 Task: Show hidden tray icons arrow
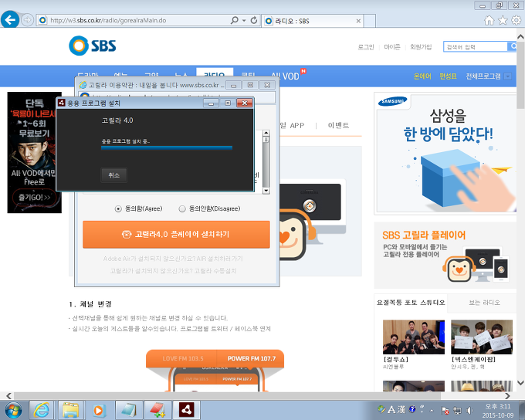(x=432, y=410)
